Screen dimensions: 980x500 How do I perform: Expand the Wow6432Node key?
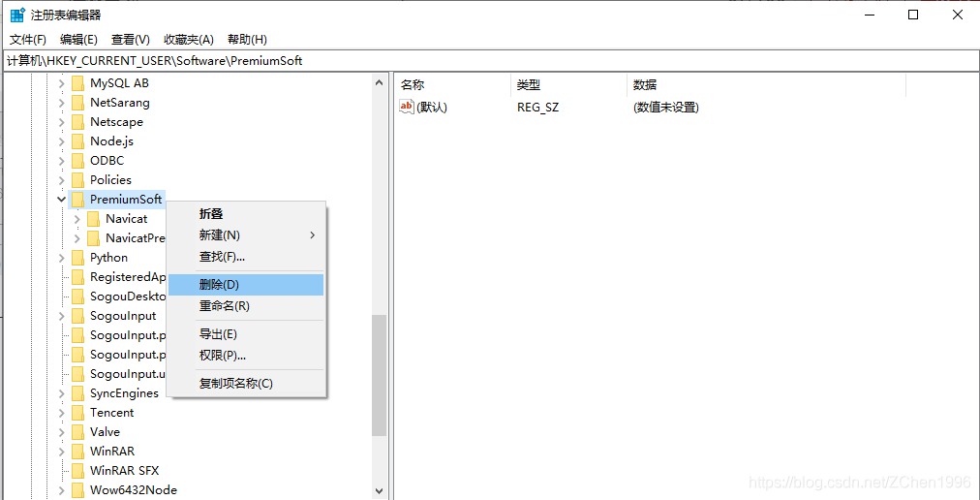(x=61, y=490)
